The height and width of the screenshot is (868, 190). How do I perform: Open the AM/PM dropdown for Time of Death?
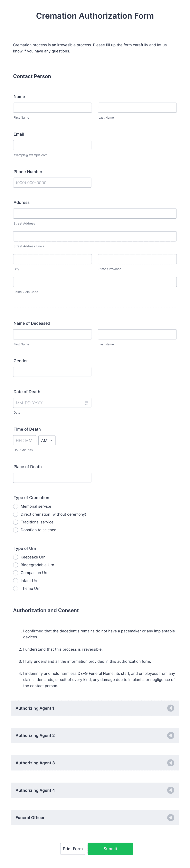47,440
